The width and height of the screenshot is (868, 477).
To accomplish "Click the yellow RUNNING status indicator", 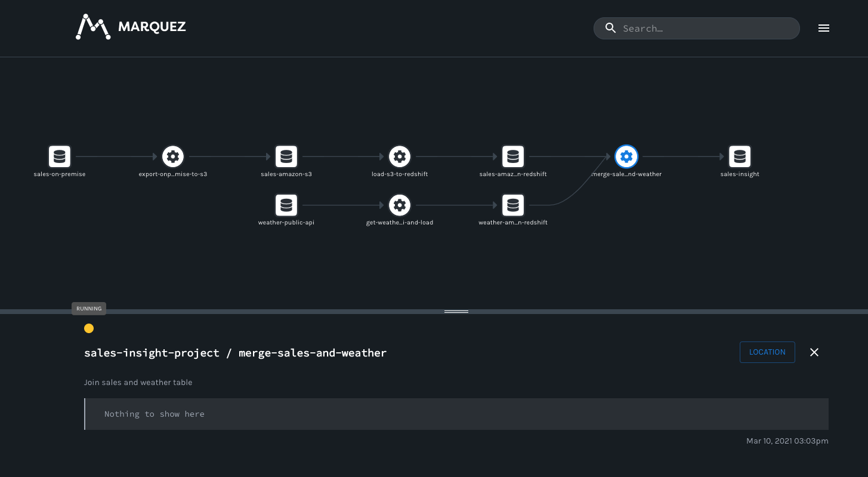I will point(88,328).
